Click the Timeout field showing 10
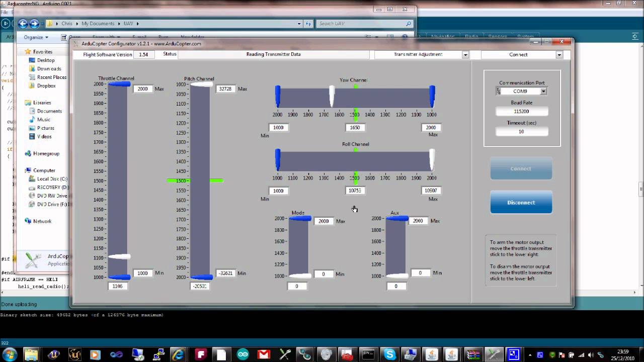The width and height of the screenshot is (644, 362). tap(522, 132)
